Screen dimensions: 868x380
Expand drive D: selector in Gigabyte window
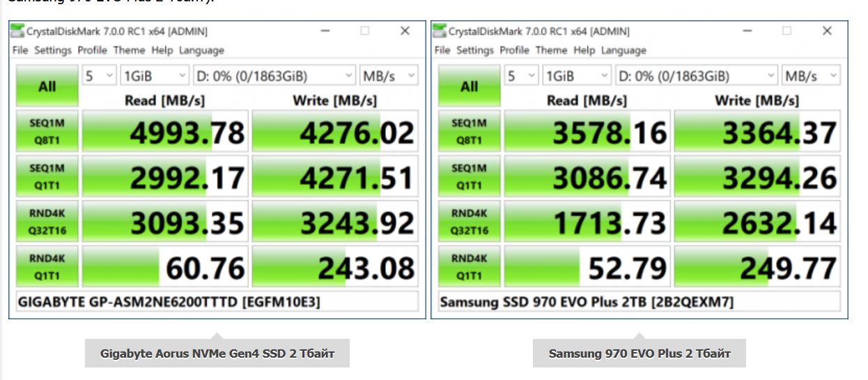[x=274, y=76]
